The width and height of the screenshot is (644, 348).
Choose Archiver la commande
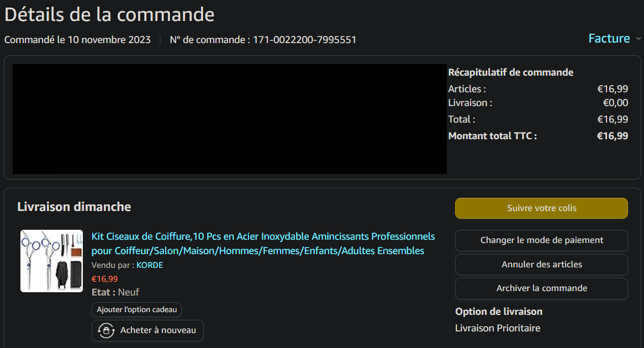point(541,288)
